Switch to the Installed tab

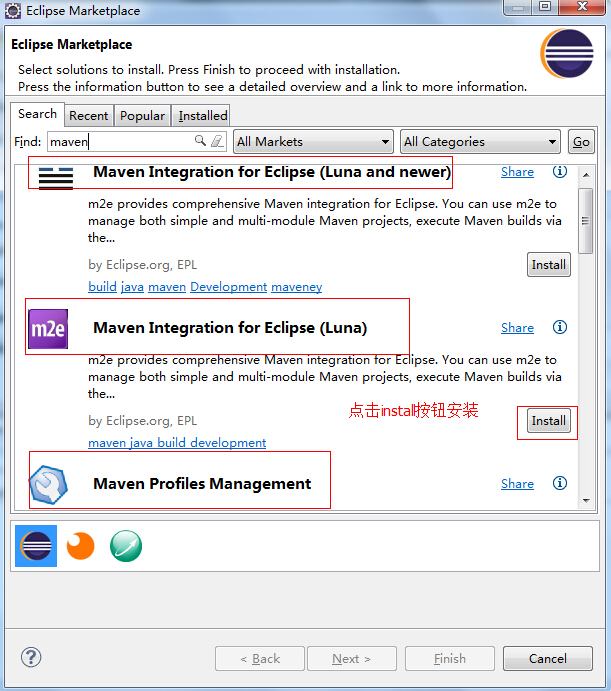[203, 115]
